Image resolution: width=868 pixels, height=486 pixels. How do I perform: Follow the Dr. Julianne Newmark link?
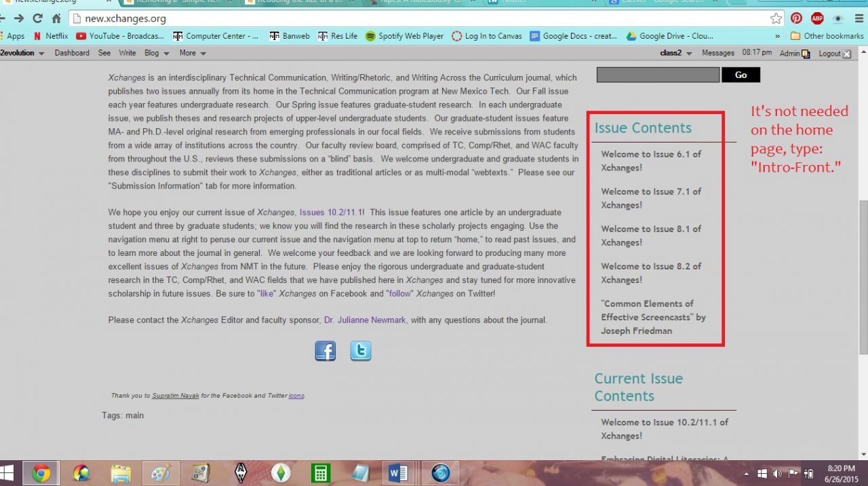click(x=366, y=320)
